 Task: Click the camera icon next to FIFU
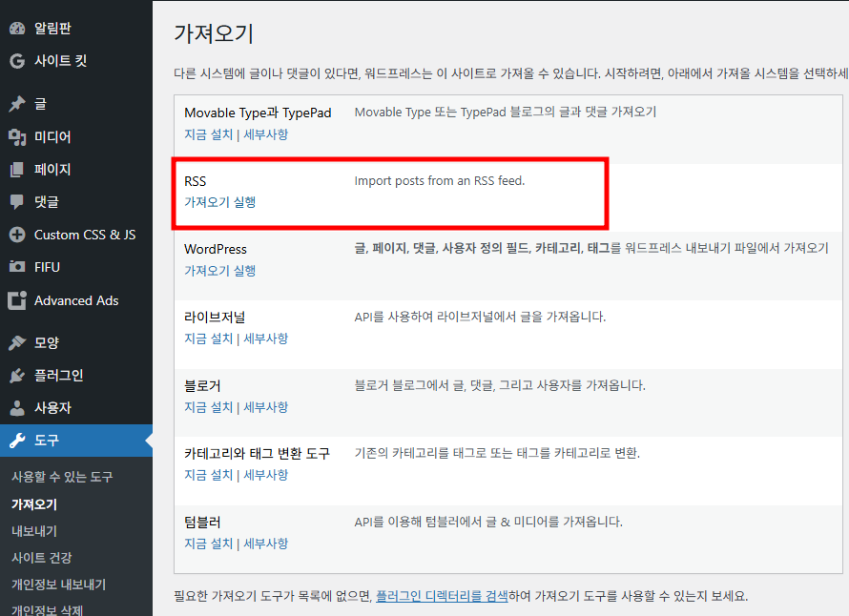(17, 267)
